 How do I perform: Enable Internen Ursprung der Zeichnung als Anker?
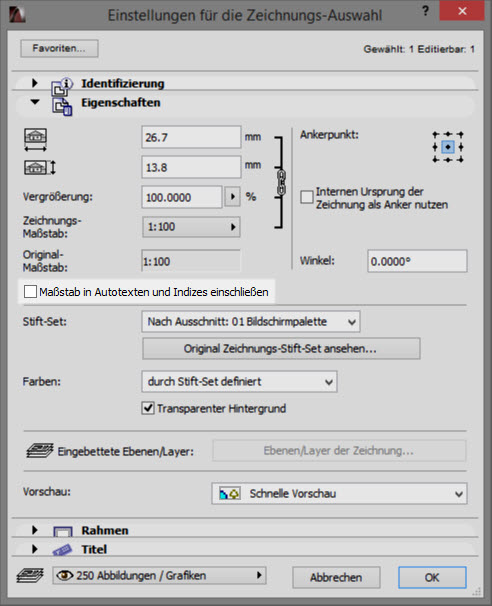tap(306, 197)
